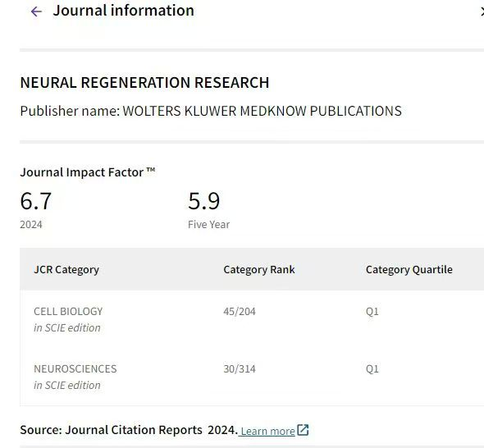Select the CELL BIOLOGY category row

click(x=252, y=319)
